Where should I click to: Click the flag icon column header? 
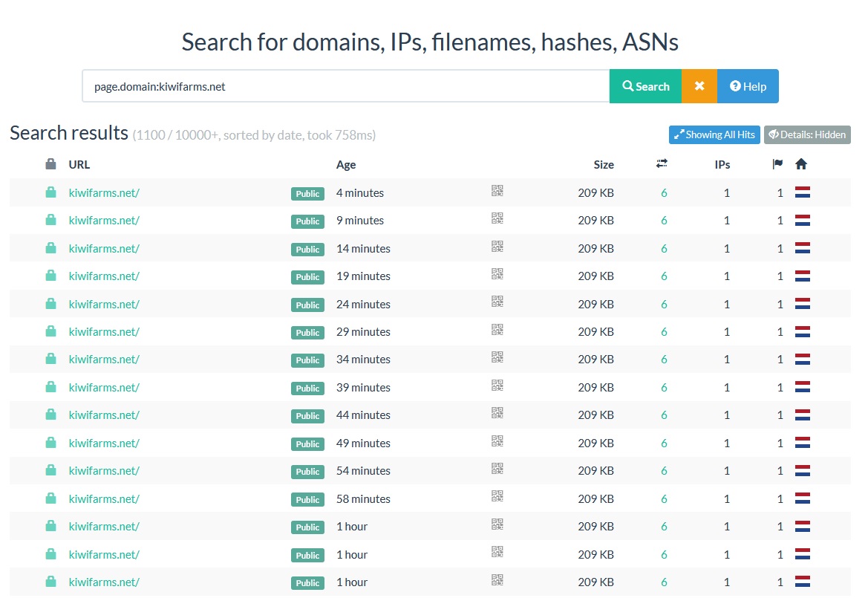pyautogui.click(x=777, y=164)
